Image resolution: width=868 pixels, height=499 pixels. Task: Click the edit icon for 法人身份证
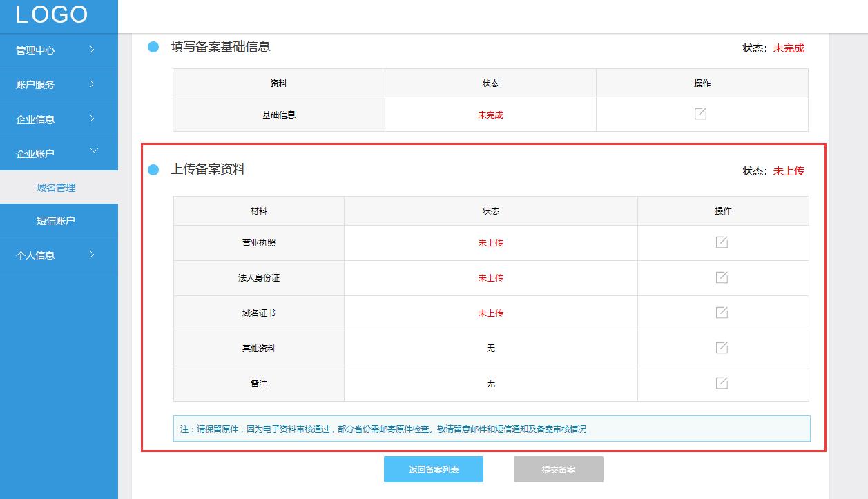click(721, 277)
